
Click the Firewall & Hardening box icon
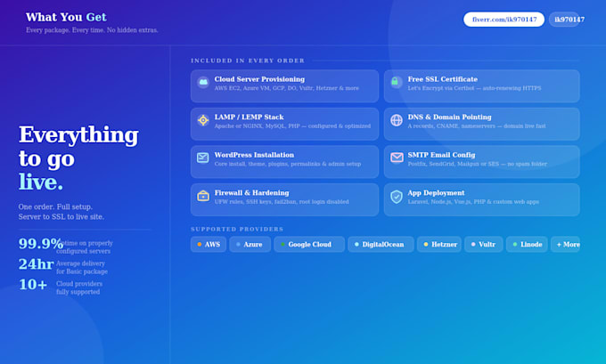click(203, 196)
